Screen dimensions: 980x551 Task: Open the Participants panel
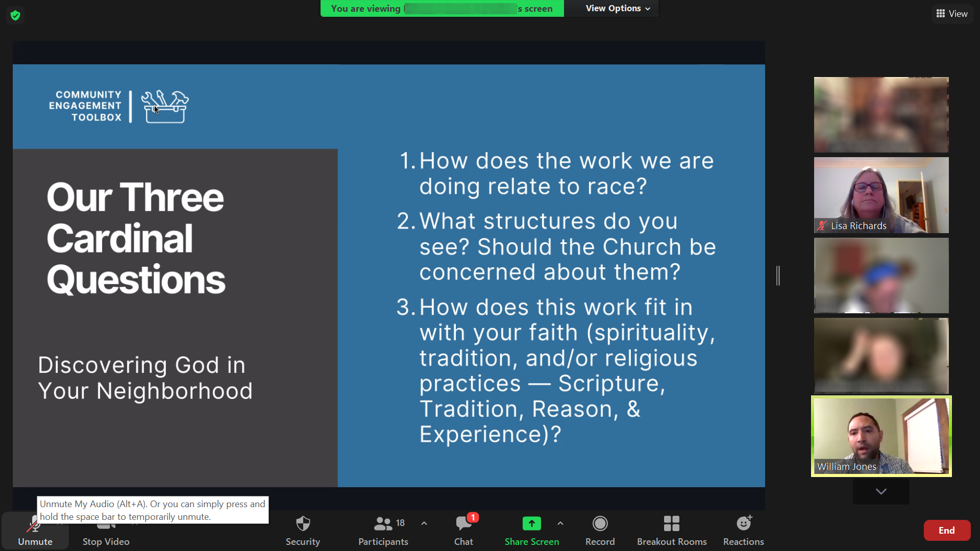(x=383, y=530)
